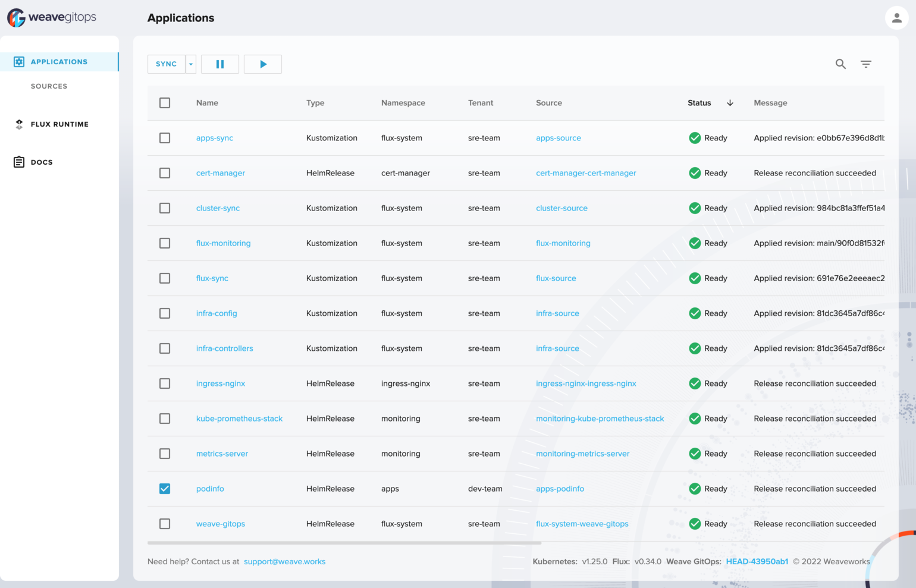
Task: Click Ready check icon for flux-sync
Action: pyautogui.click(x=695, y=278)
